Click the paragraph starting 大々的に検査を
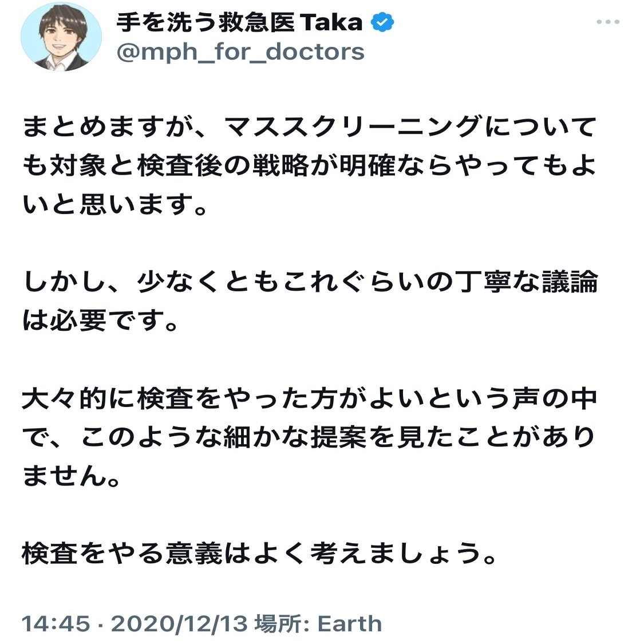This screenshot has height=644, width=644. [309, 437]
